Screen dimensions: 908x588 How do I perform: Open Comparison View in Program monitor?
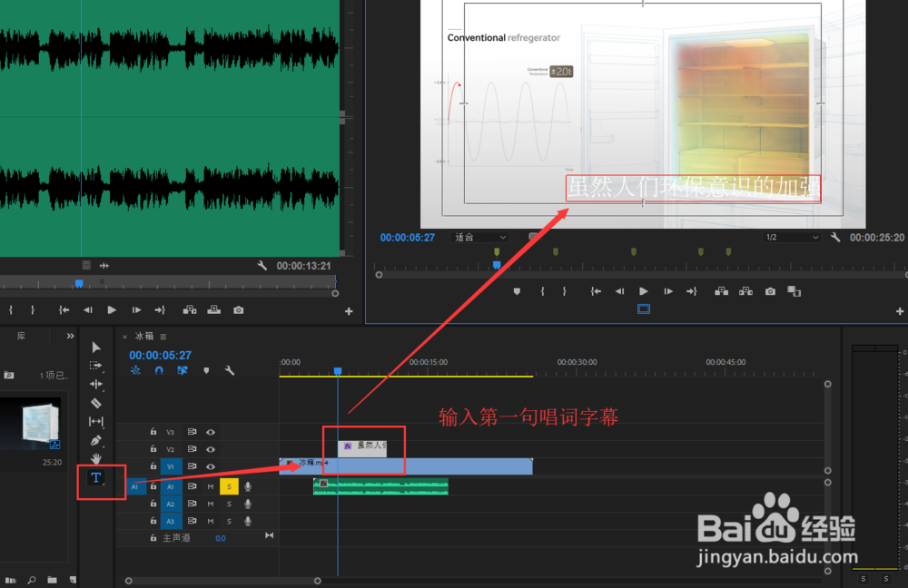point(794,291)
